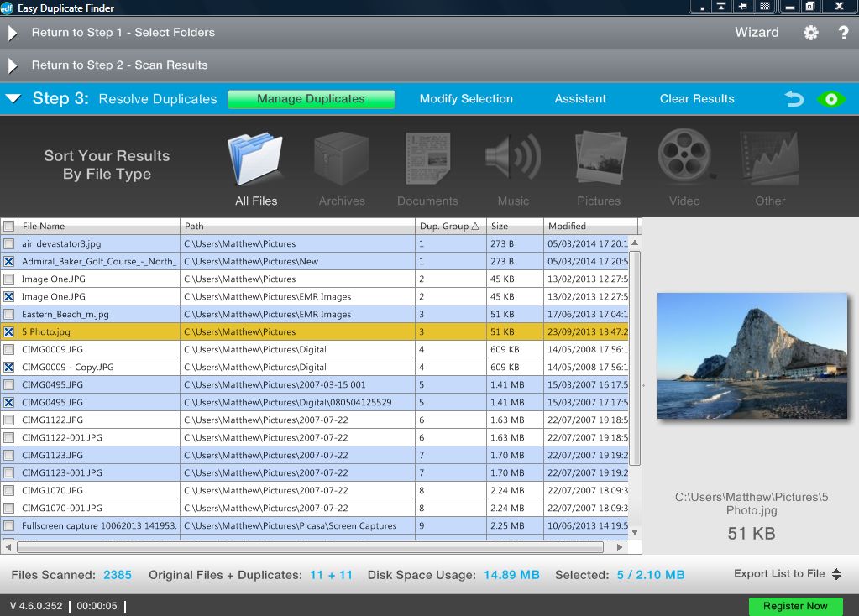Check the box for CIMG1122.JPG

[8, 420]
